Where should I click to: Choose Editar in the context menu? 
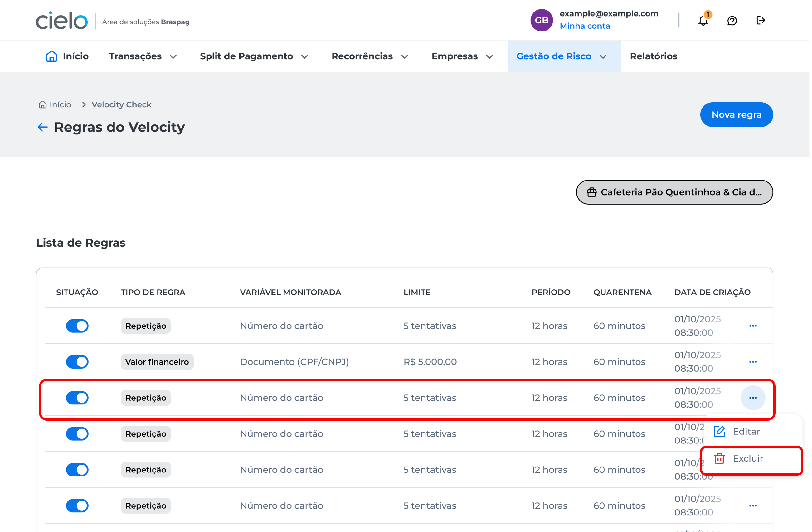click(x=746, y=432)
